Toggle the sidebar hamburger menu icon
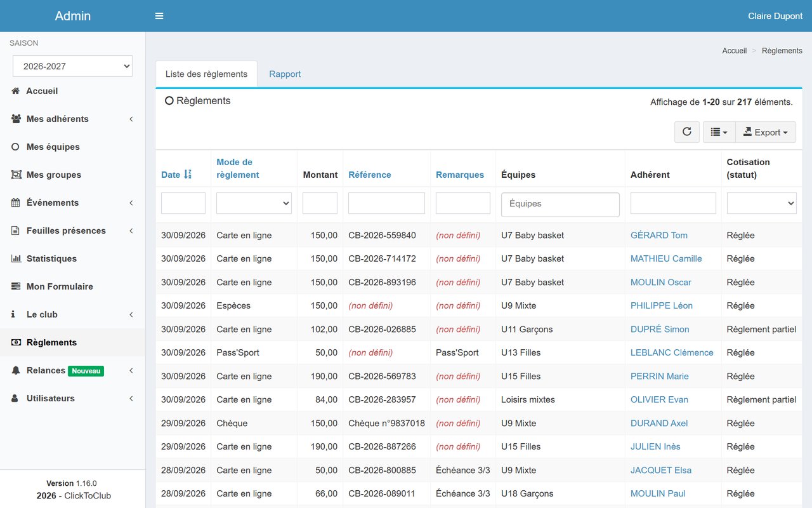The image size is (812, 508). [159, 16]
